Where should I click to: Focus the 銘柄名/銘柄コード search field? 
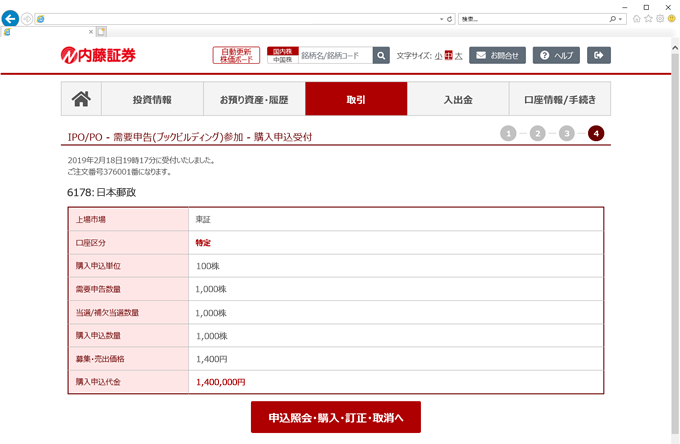(335, 55)
